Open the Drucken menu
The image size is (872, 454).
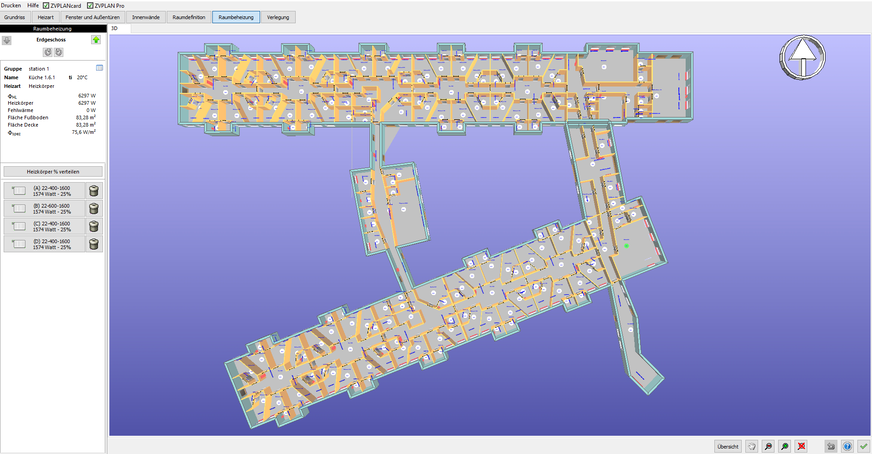[11, 5]
